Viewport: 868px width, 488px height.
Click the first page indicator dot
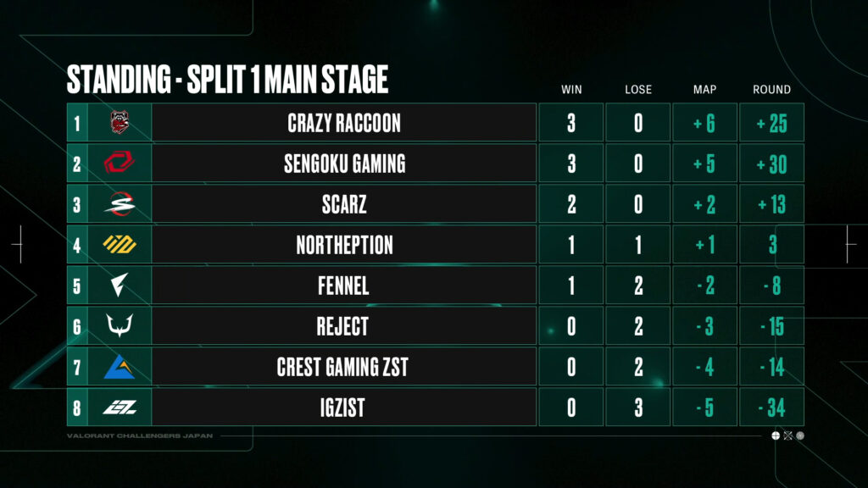(776, 436)
